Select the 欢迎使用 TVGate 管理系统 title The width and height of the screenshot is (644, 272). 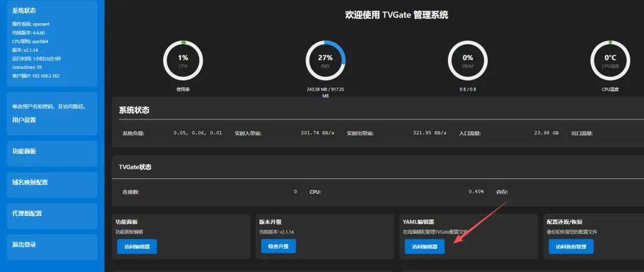pyautogui.click(x=397, y=15)
